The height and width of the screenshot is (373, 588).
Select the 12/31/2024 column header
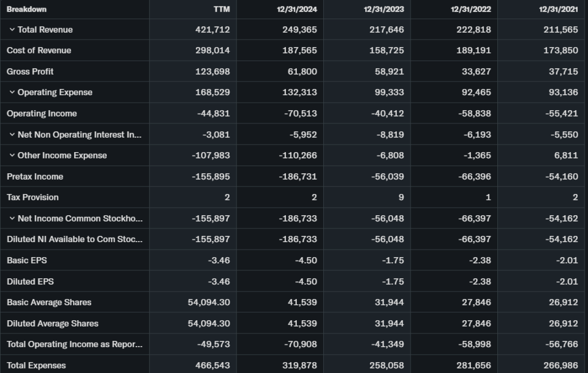pos(296,9)
